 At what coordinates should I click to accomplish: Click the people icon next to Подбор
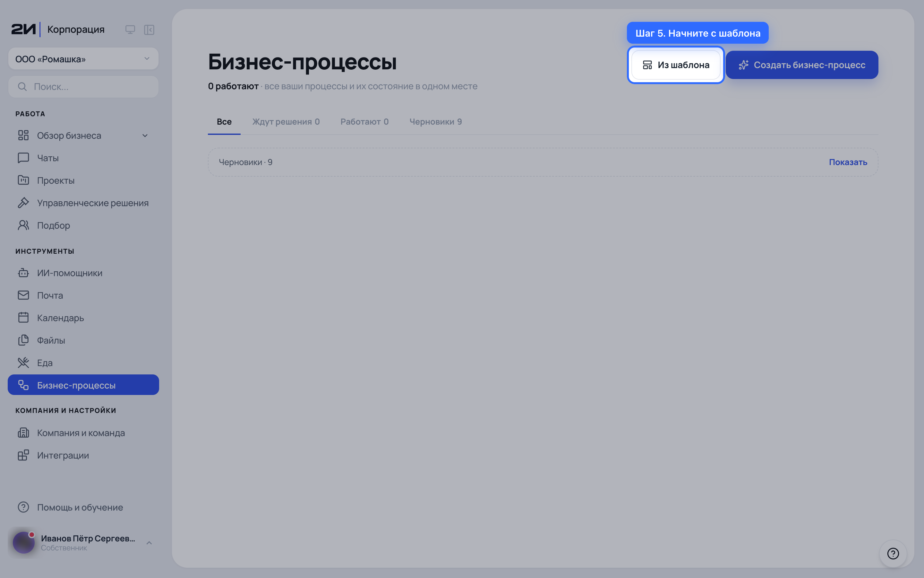coord(23,225)
